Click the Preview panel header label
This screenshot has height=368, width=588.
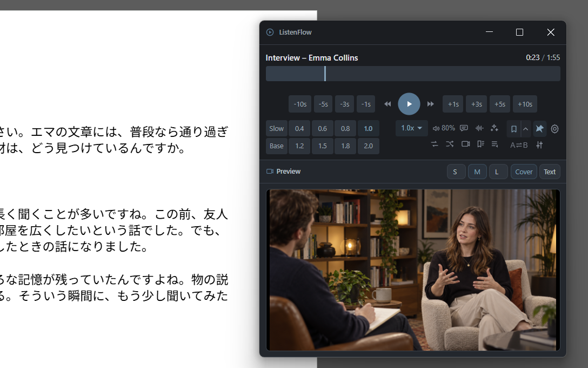[x=289, y=171]
